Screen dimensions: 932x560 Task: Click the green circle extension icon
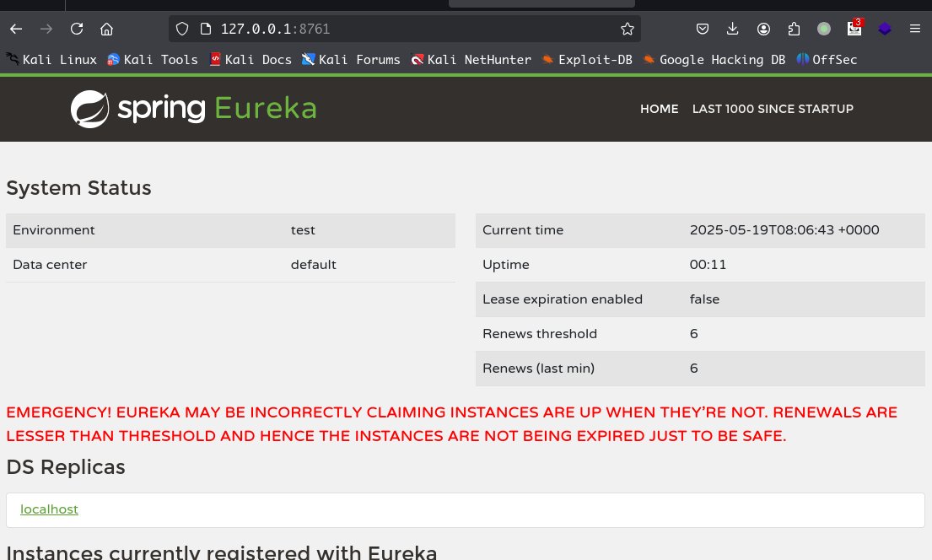coord(824,29)
